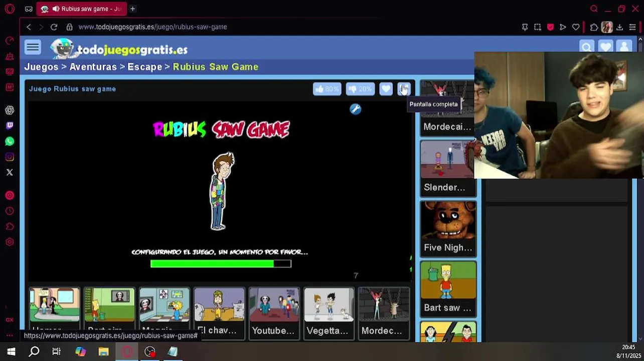Open the El chavo game thumbnail
The width and height of the screenshot is (644, 361).
pyautogui.click(x=219, y=313)
